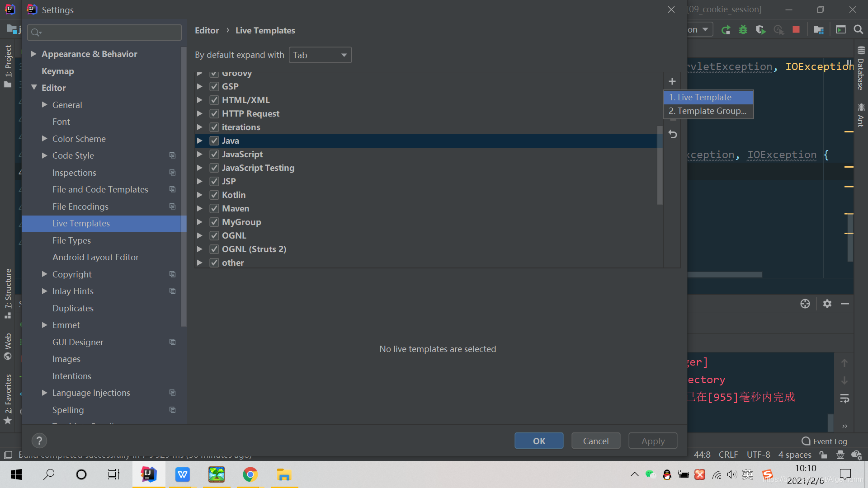The image size is (868, 488).
Task: Toggle soft-wrap icon in console panel
Action: click(x=844, y=399)
